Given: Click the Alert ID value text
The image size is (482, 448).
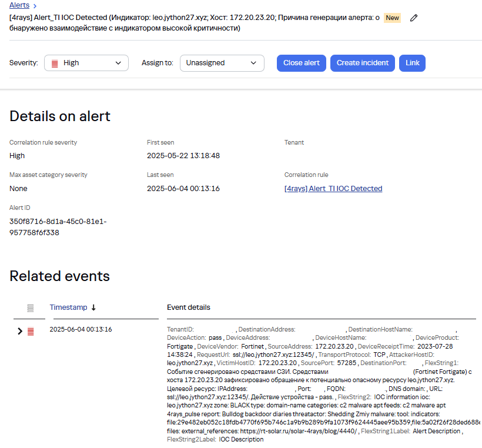Looking at the screenshot, I should 58,227.
